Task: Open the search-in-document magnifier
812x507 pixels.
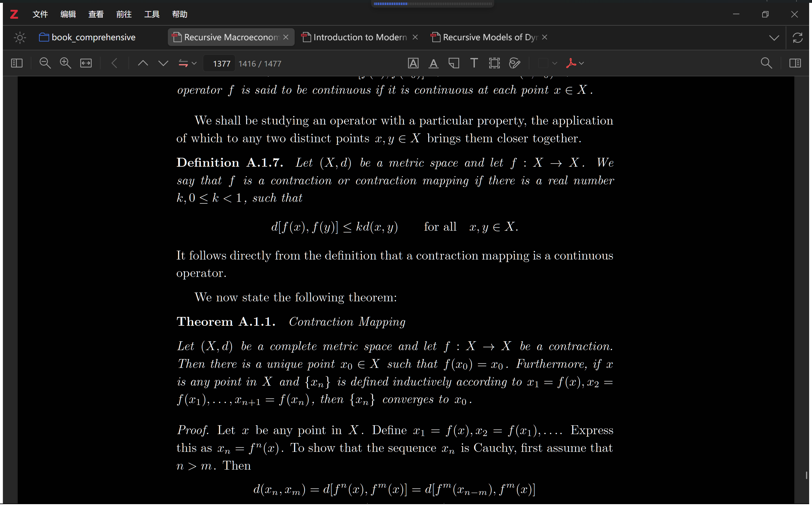Action: [766, 63]
